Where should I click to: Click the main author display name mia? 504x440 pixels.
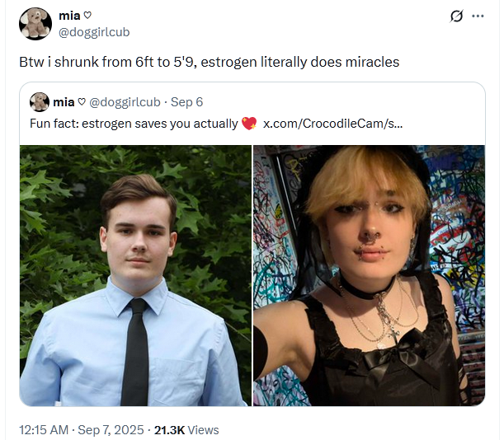pos(69,16)
